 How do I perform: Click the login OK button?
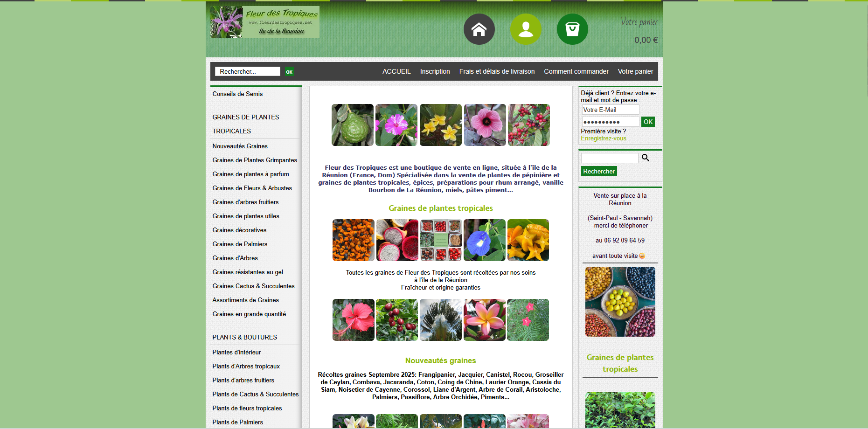pyautogui.click(x=648, y=122)
